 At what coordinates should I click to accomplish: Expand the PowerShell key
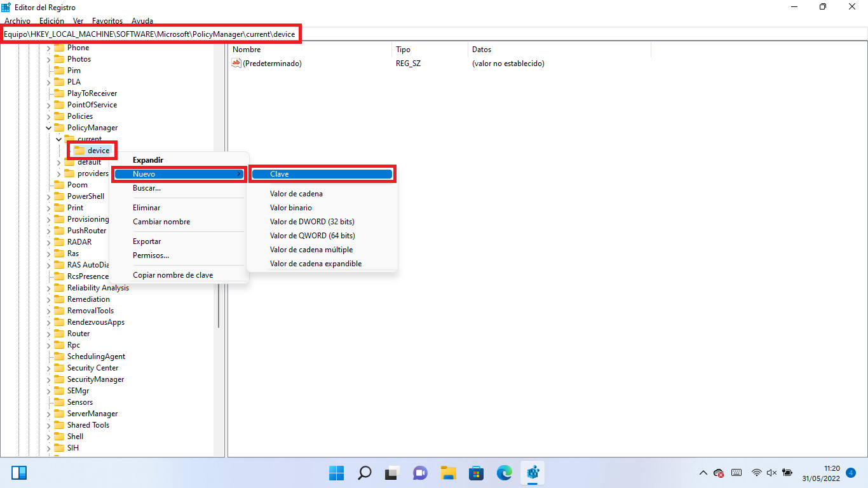[x=48, y=196]
